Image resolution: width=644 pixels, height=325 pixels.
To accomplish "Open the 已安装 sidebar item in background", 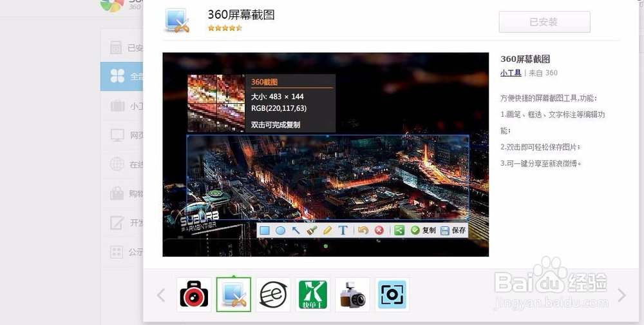I will [x=122, y=48].
